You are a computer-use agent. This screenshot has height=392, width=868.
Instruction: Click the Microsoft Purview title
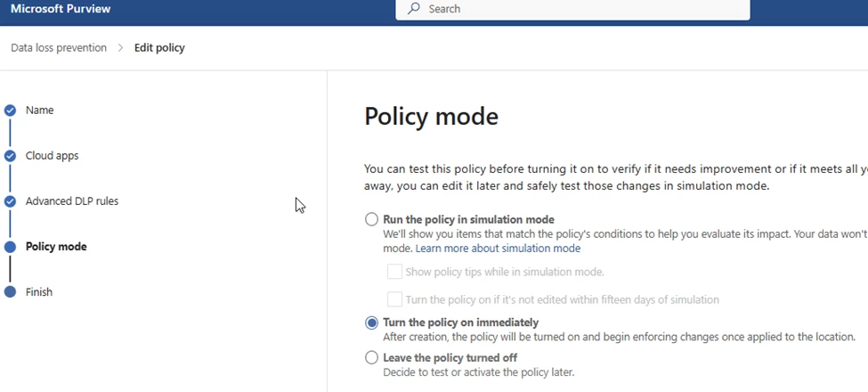[61, 9]
